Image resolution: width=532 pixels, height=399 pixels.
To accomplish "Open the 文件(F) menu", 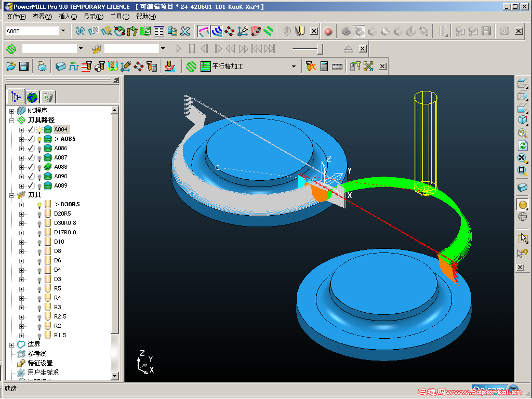I will tap(16, 17).
